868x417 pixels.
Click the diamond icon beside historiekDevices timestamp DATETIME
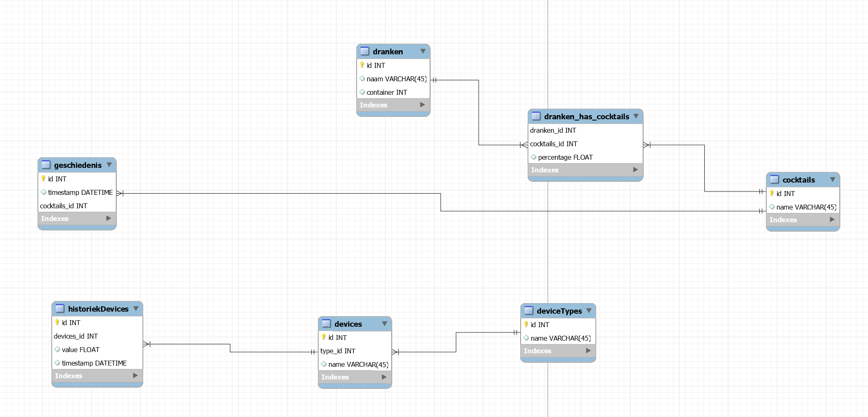coord(57,363)
